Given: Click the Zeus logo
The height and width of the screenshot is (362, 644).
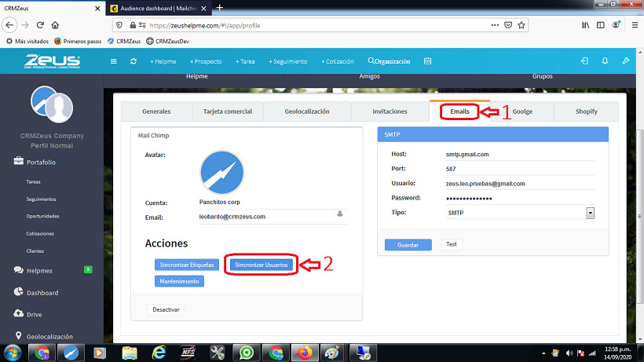Looking at the screenshot, I should coord(52,61).
